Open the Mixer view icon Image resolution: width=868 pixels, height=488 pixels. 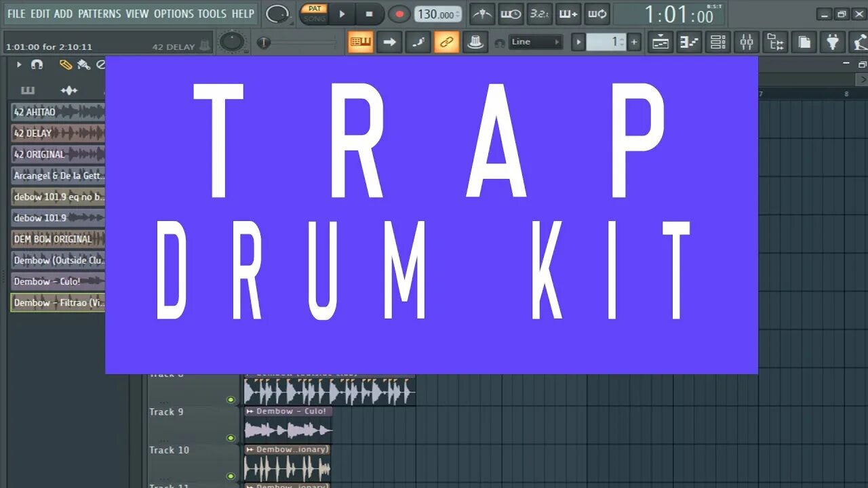click(x=747, y=42)
